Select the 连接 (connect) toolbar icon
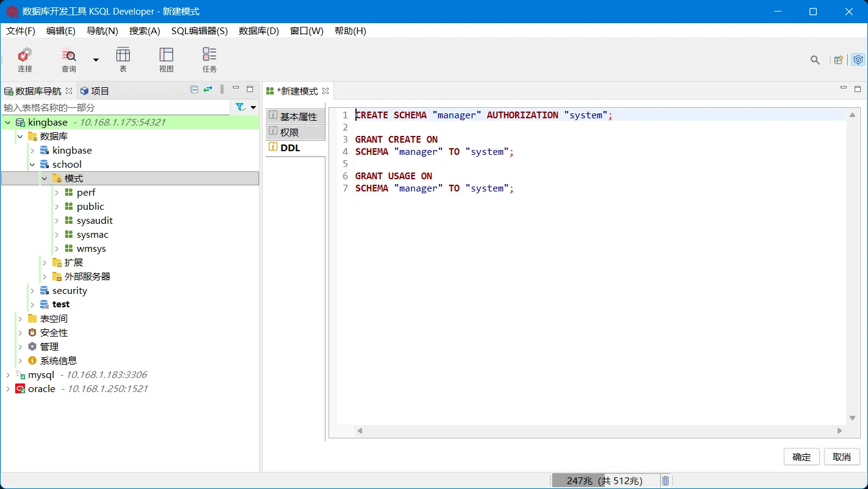Viewport: 868px width, 489px height. coord(24,59)
